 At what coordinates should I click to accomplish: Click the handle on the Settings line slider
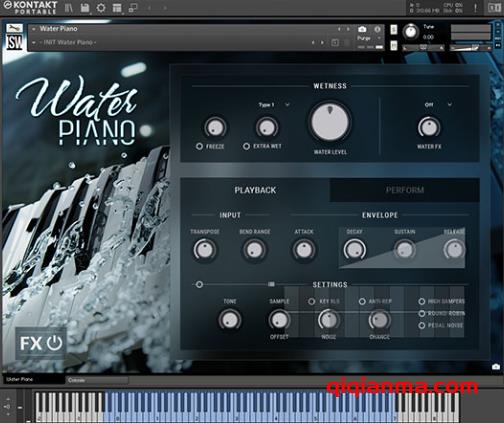click(x=271, y=284)
